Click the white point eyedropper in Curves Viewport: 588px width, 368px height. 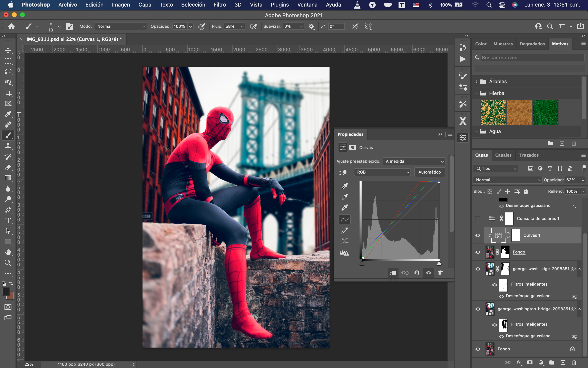345,207
